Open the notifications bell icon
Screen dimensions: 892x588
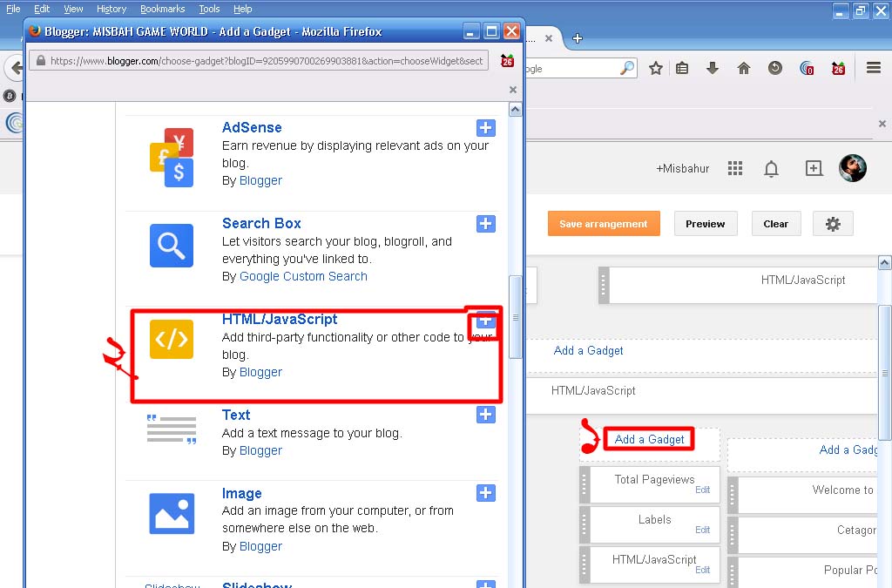coord(771,169)
